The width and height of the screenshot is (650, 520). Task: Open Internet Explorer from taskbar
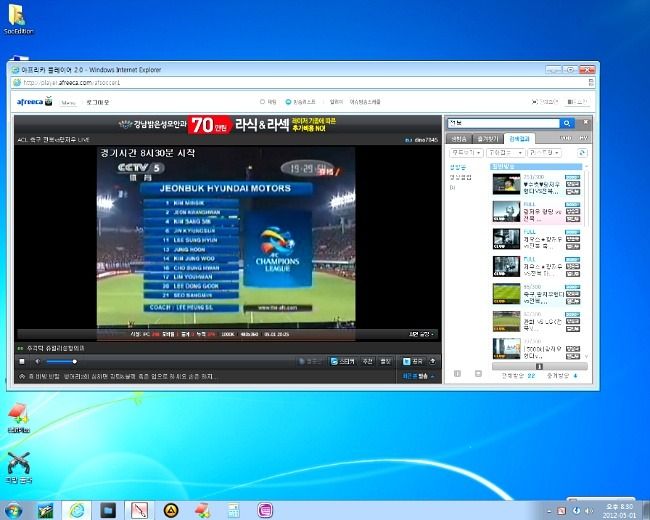[77, 510]
